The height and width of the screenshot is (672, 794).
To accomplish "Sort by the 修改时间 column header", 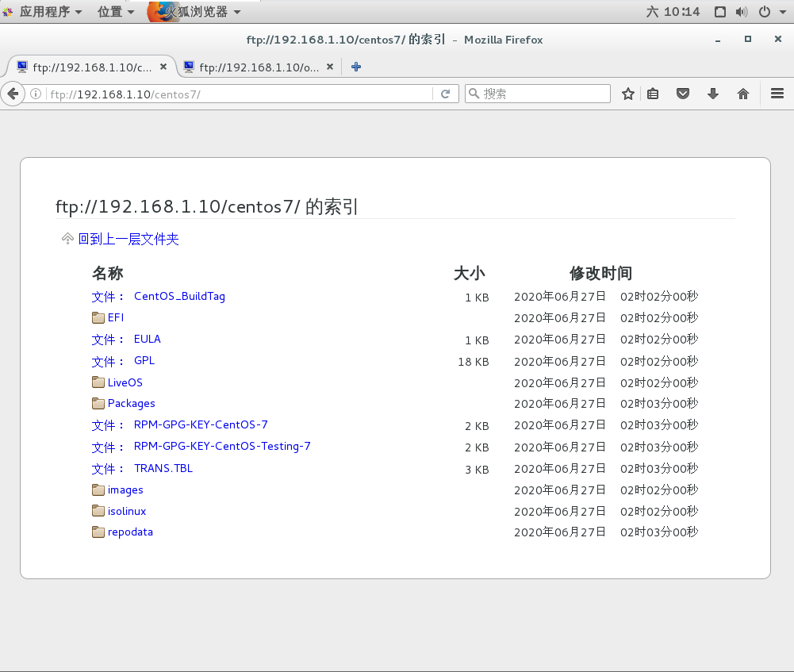I will click(x=600, y=273).
